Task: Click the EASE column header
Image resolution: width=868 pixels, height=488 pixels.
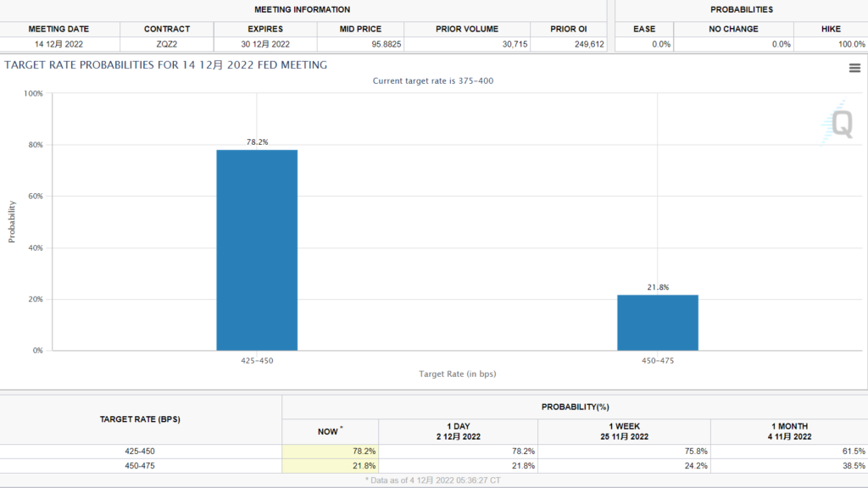Action: pyautogui.click(x=644, y=29)
